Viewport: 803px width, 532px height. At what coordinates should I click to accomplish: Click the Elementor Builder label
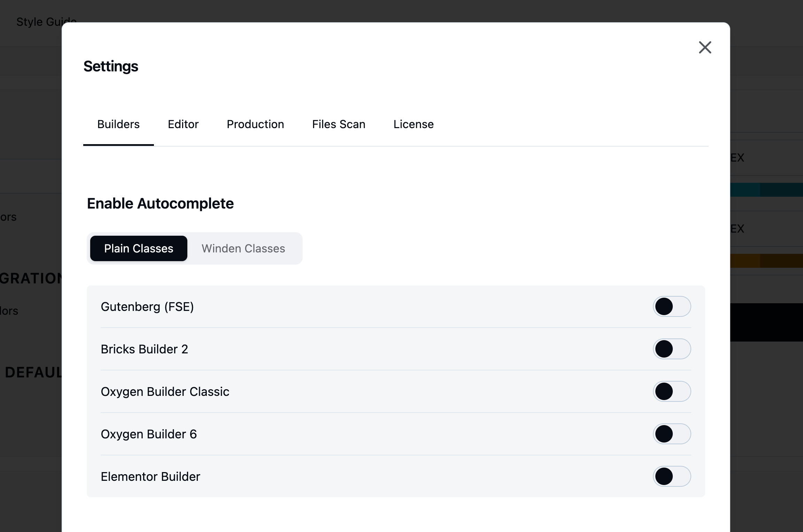point(150,477)
